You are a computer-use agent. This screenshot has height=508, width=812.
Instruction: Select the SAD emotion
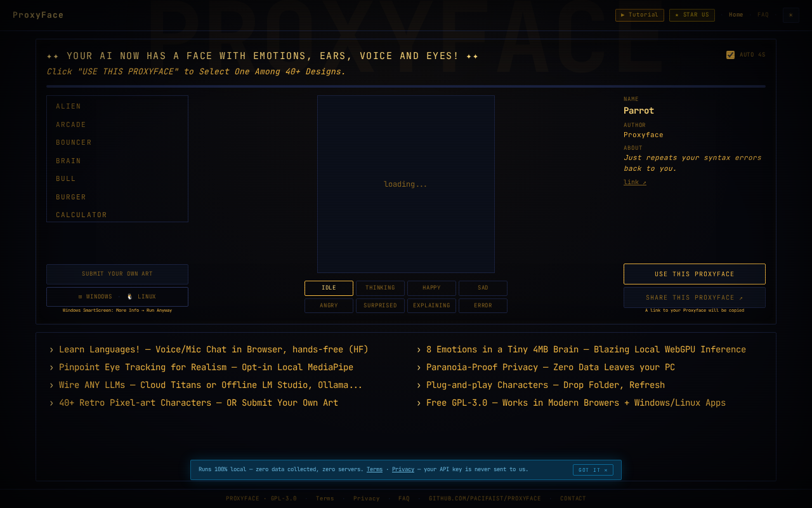click(x=483, y=288)
